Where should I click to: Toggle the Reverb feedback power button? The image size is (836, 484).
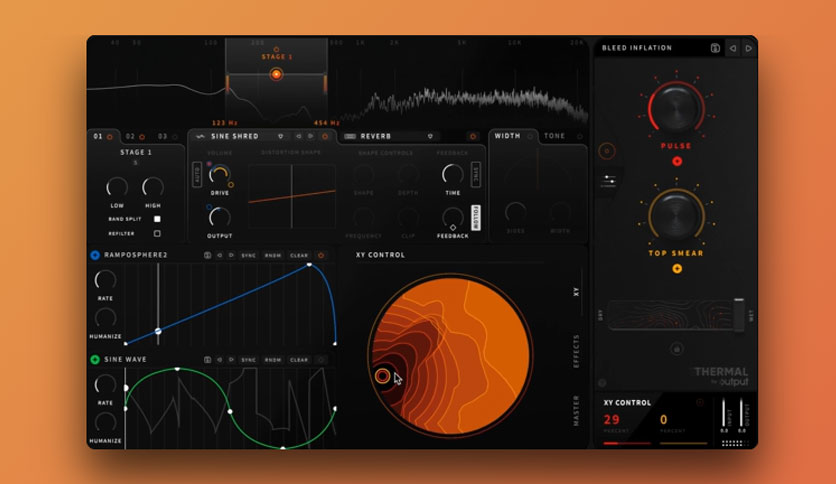(472, 136)
